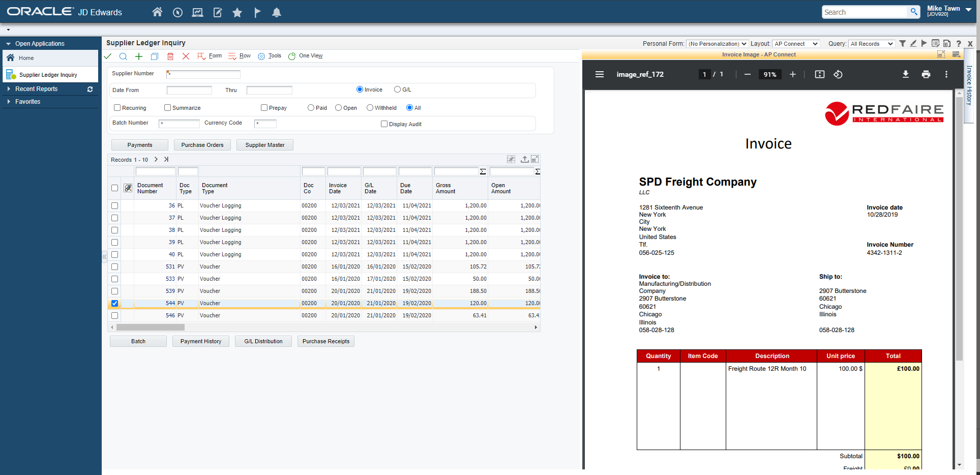Click the G/L Distribution button
Screen dimensions: 980x475
coord(263,341)
